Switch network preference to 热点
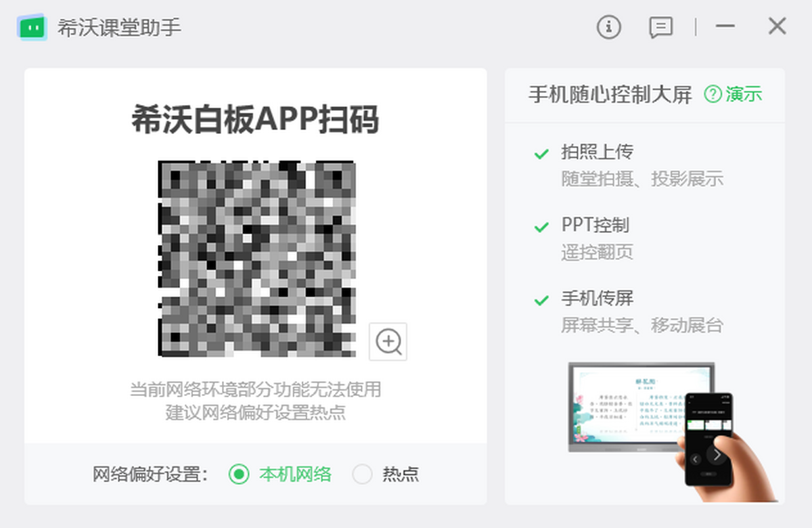Image resolution: width=812 pixels, height=528 pixels. coord(363,474)
